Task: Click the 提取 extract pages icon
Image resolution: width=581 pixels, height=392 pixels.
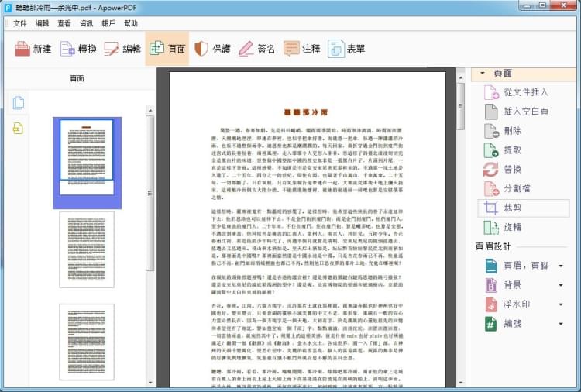Action: coord(491,150)
